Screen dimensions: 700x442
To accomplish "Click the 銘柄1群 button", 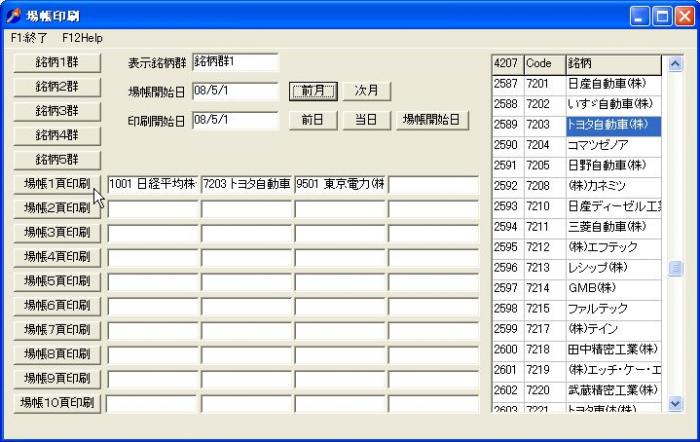I will (56, 62).
